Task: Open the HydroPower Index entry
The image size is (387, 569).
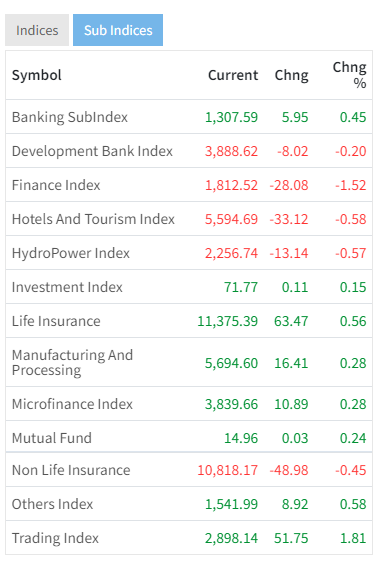Action: (x=189, y=253)
